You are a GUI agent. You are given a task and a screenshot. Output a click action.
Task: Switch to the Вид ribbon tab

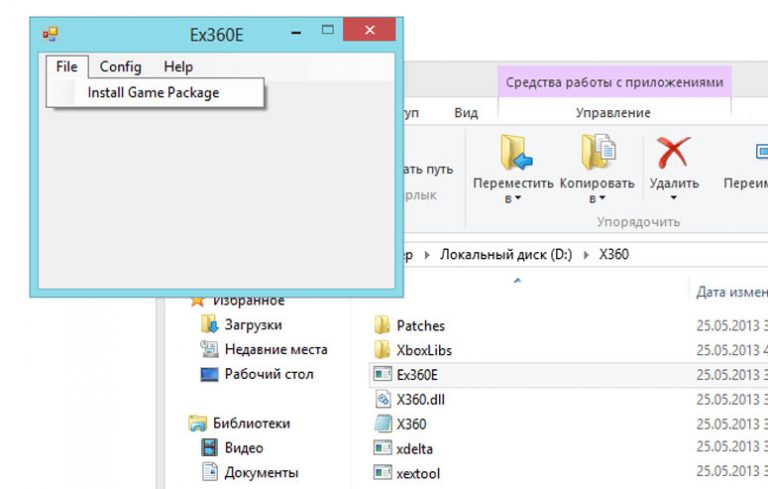click(x=466, y=113)
